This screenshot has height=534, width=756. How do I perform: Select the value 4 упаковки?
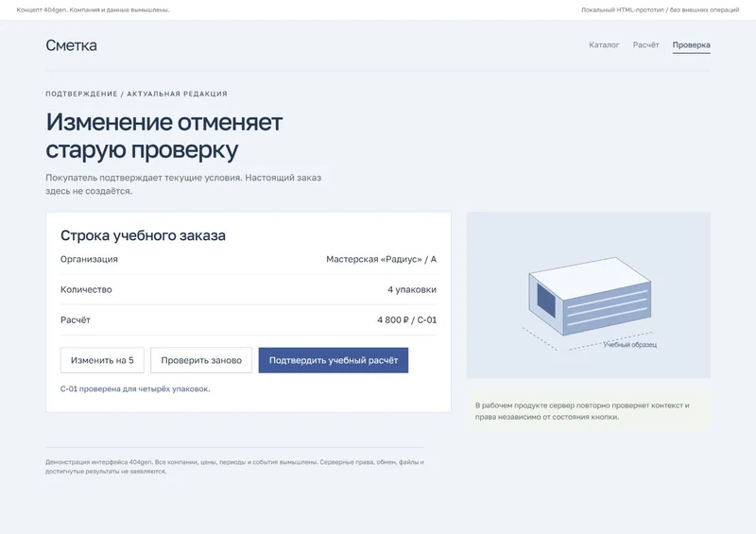pos(412,289)
